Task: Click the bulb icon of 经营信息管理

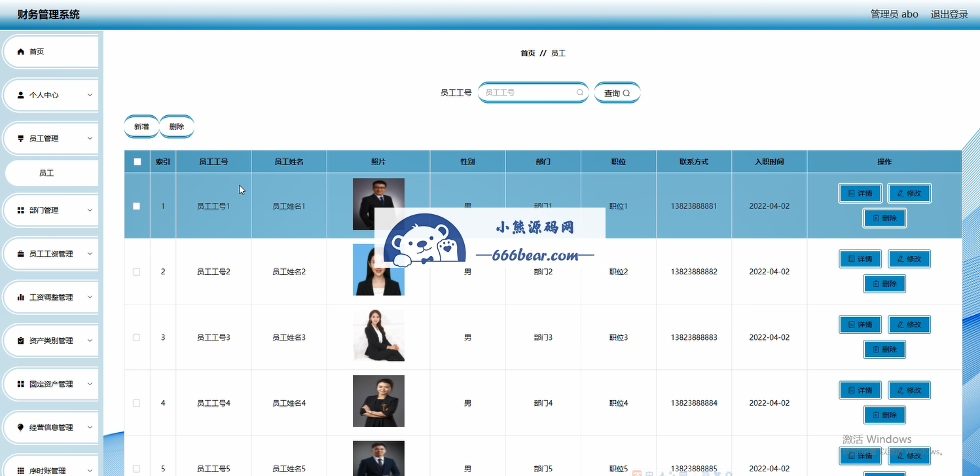Action: click(20, 428)
